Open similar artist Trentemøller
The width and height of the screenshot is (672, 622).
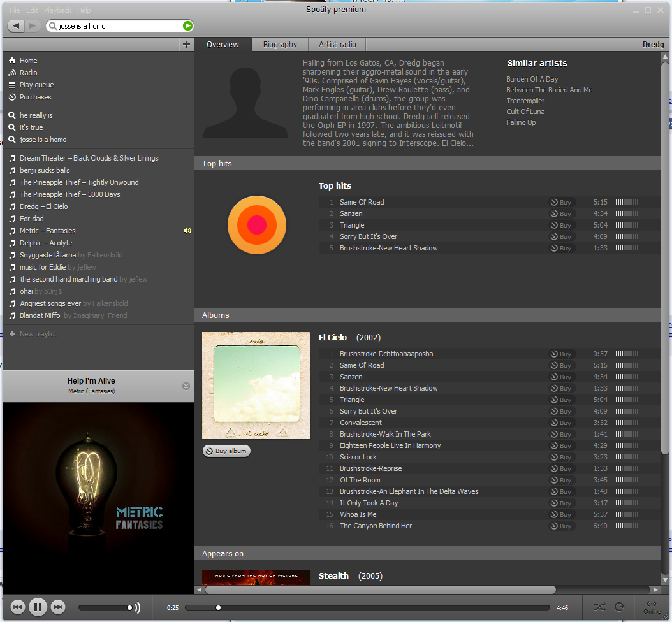click(525, 101)
